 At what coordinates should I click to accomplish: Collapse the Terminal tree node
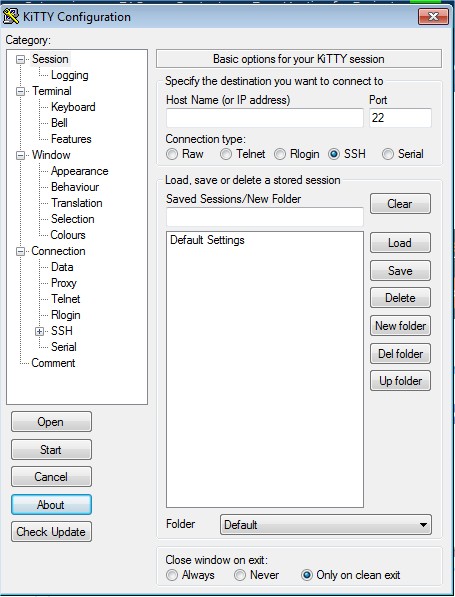[x=20, y=91]
